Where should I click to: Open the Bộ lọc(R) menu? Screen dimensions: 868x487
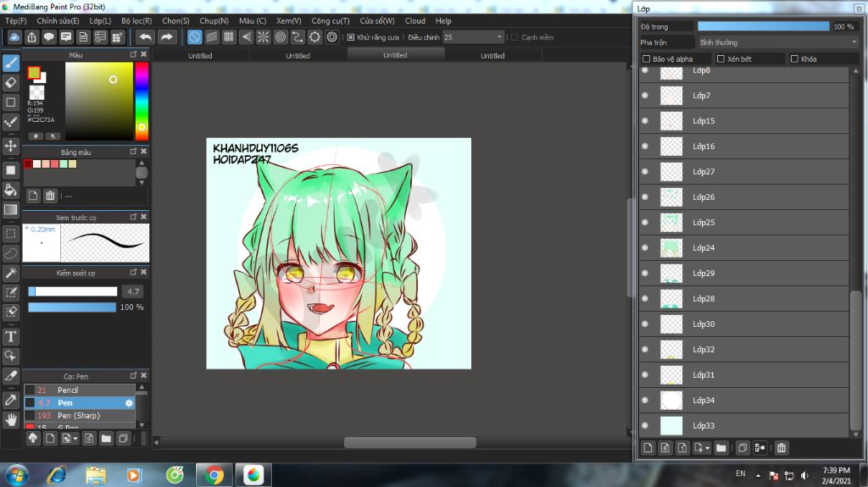pos(136,20)
